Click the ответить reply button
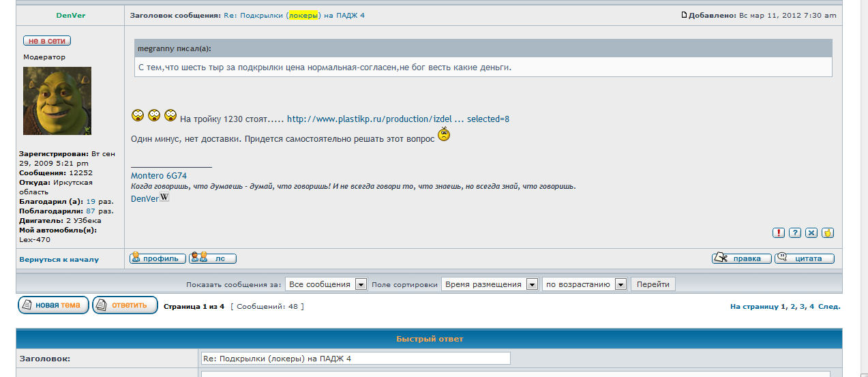Image resolution: width=868 pixels, height=377 pixels. (x=125, y=305)
